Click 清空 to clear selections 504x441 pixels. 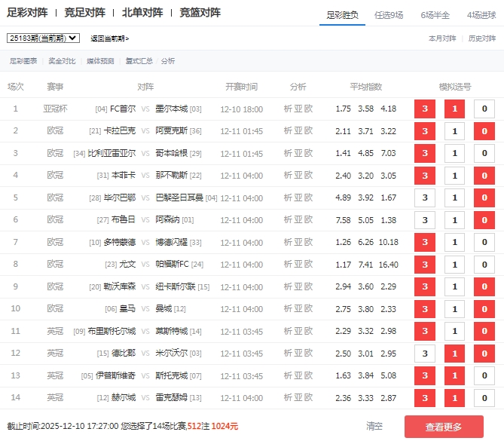point(374,427)
